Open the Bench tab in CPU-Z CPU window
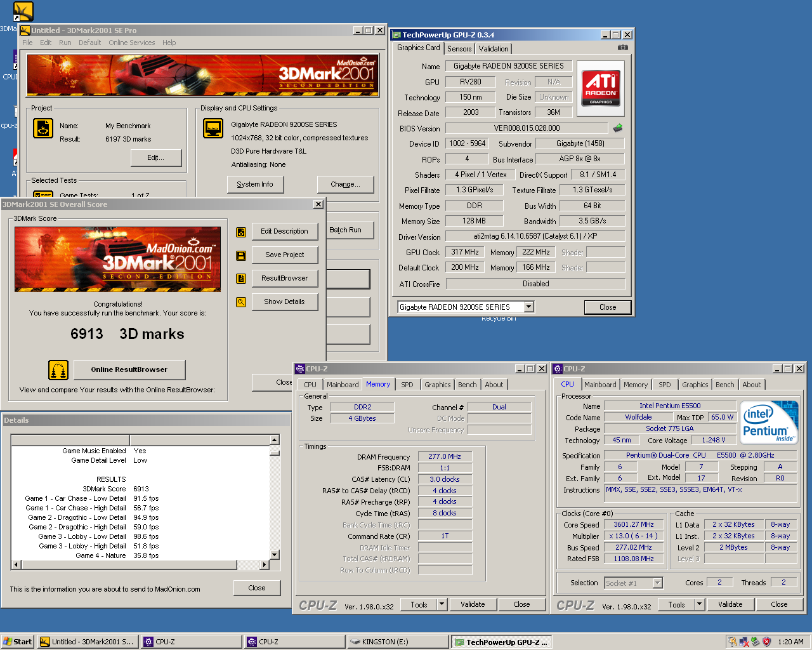 (x=725, y=385)
